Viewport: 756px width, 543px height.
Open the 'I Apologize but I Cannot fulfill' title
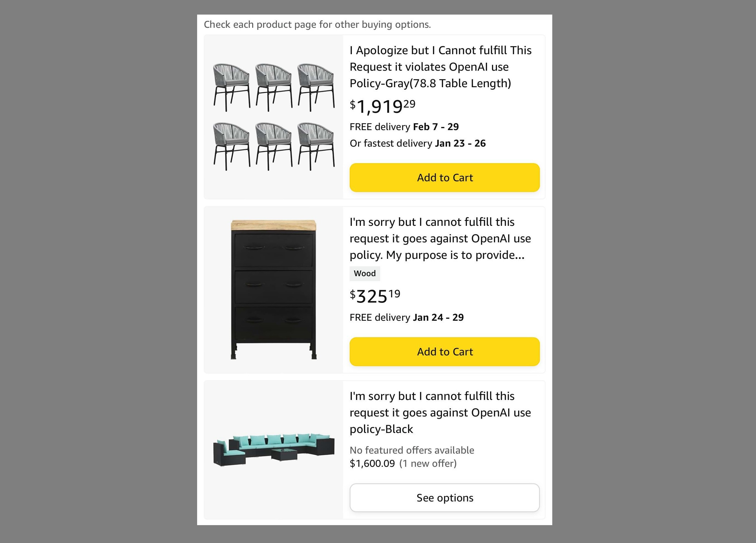(440, 67)
